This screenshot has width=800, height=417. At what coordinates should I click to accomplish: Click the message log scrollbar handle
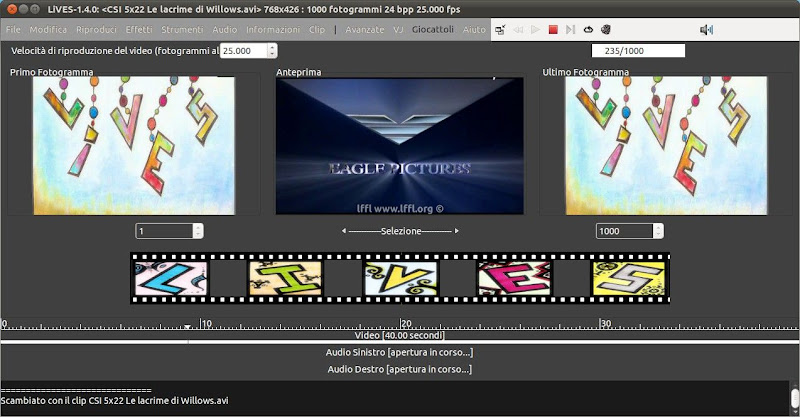(x=794, y=397)
